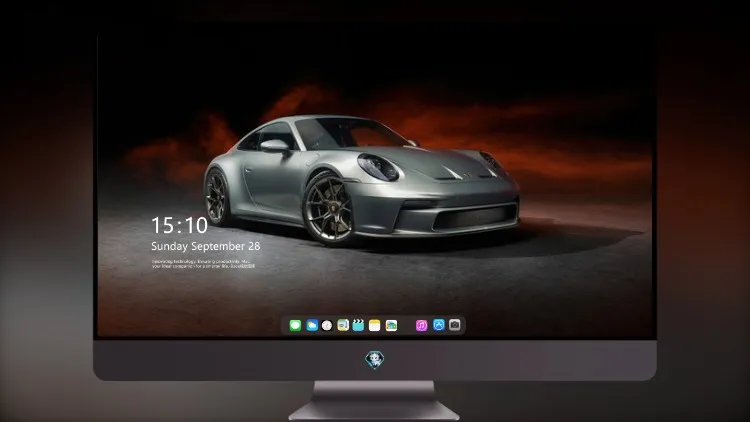Open the yellow Notes app in dock

click(x=375, y=325)
